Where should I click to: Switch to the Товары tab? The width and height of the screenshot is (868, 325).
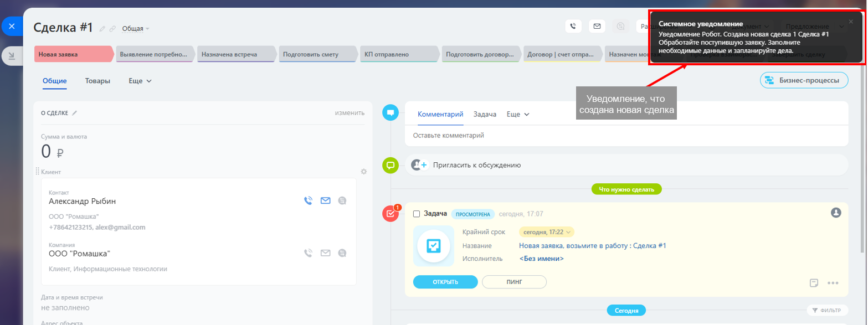coord(97,81)
